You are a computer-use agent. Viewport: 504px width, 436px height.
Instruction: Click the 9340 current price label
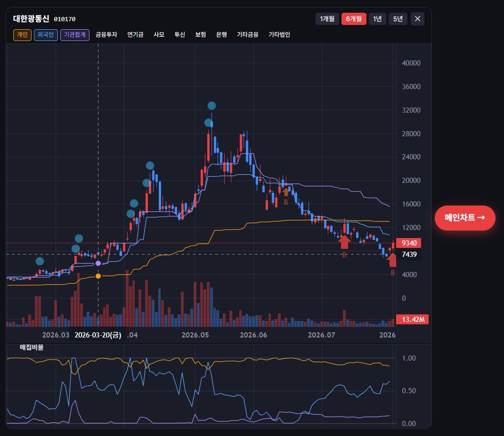(408, 243)
